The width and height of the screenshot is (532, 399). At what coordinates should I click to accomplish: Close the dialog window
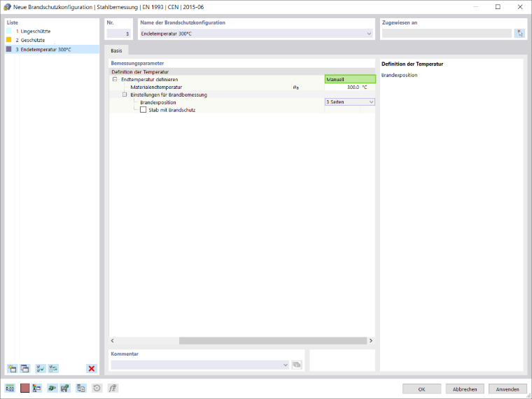(520, 7)
